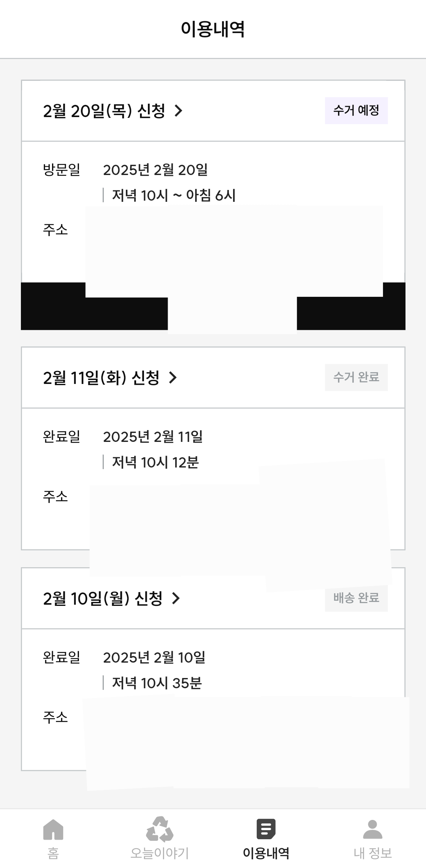Switch to the 오늘이야기 tab label
426x868 pixels.
tap(160, 853)
